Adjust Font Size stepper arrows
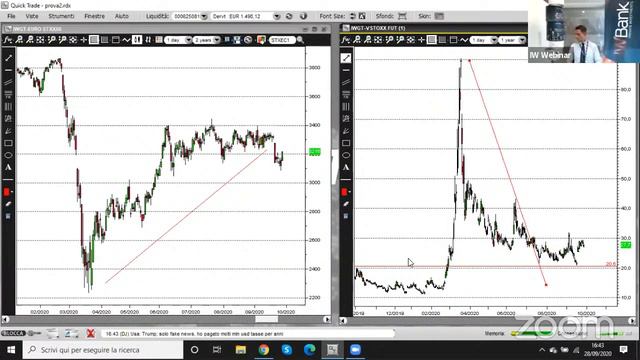This screenshot has width=640, height=360. pyautogui.click(x=353, y=16)
